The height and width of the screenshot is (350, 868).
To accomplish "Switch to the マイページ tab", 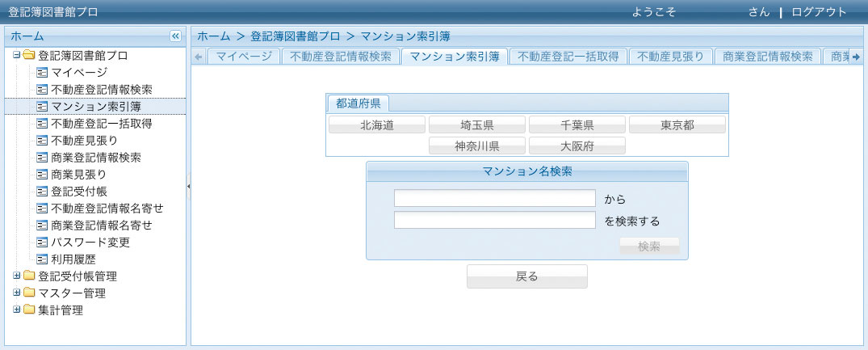I will 244,56.
